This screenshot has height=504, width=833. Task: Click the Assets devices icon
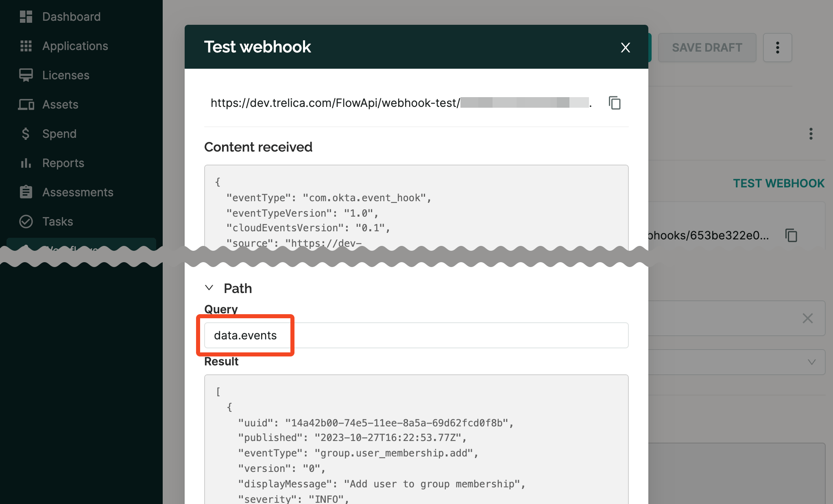click(x=26, y=104)
